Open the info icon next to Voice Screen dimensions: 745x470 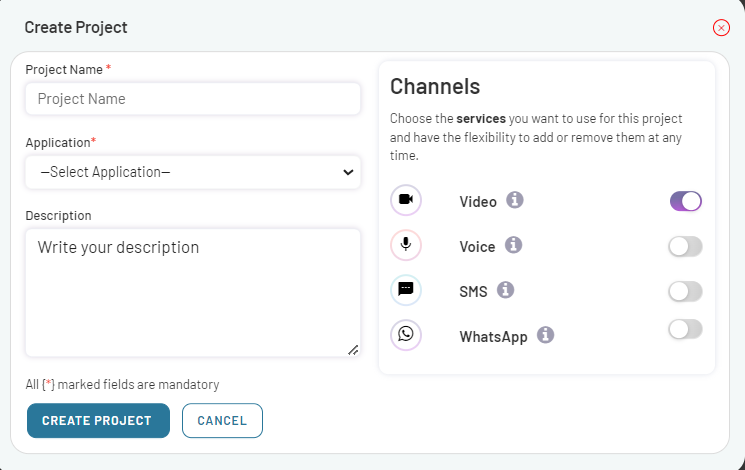click(514, 245)
